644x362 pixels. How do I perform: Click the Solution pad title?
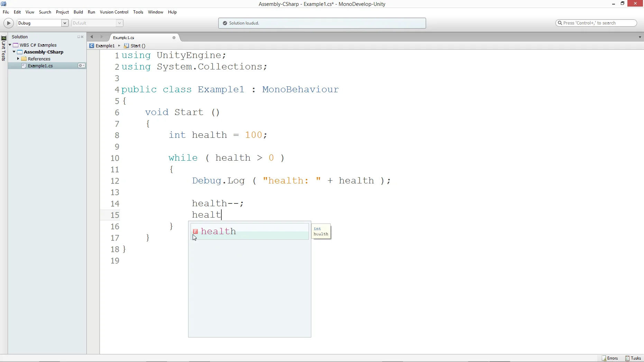(20, 37)
